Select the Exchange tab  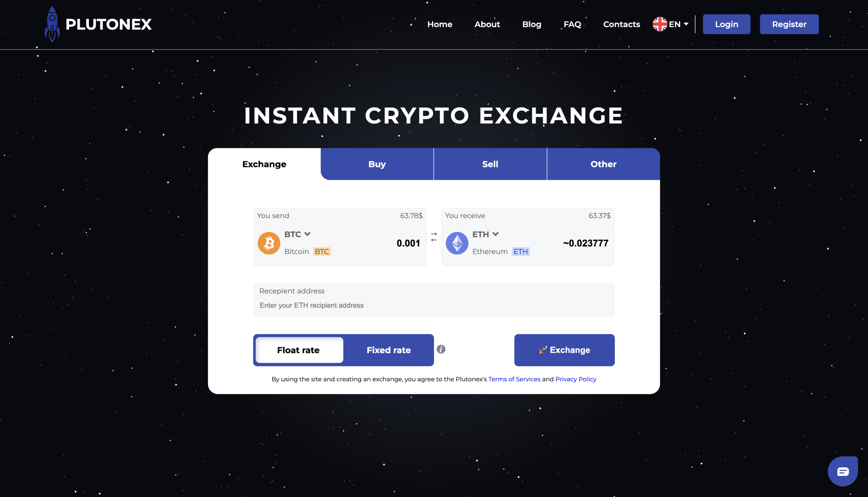[264, 164]
